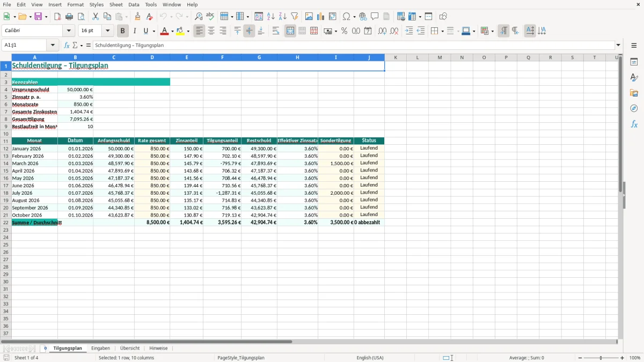Add a decimal place
The image size is (644, 362).
pos(382,31)
